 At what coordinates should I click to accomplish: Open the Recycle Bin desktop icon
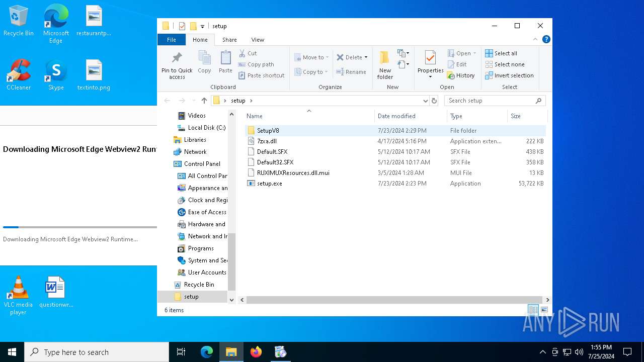19,21
